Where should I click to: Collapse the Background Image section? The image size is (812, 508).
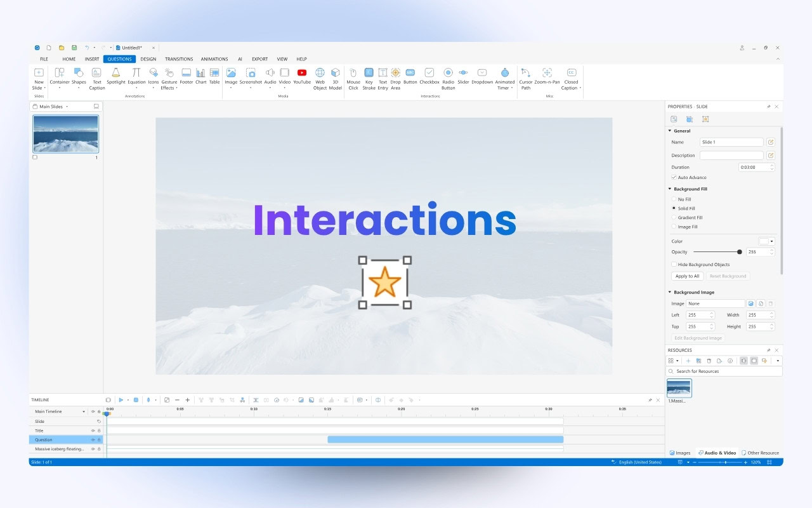tap(669, 292)
